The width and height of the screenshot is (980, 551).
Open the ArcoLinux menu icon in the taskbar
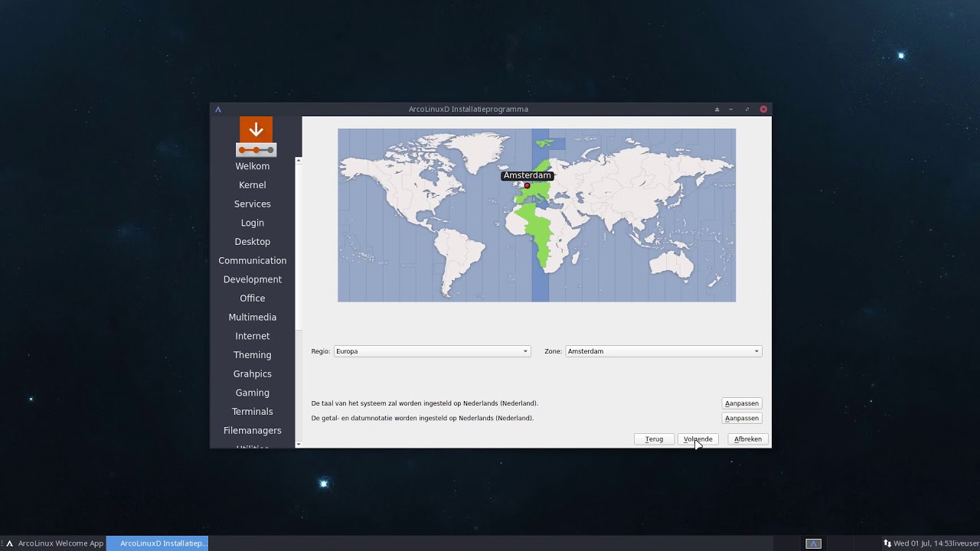(x=9, y=543)
